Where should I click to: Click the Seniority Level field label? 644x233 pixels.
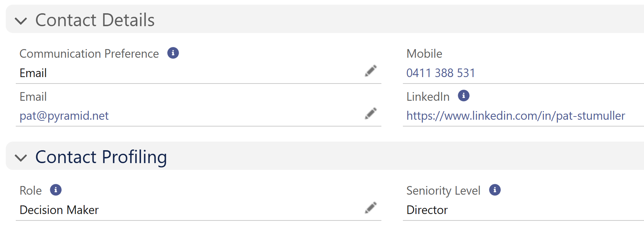(443, 191)
